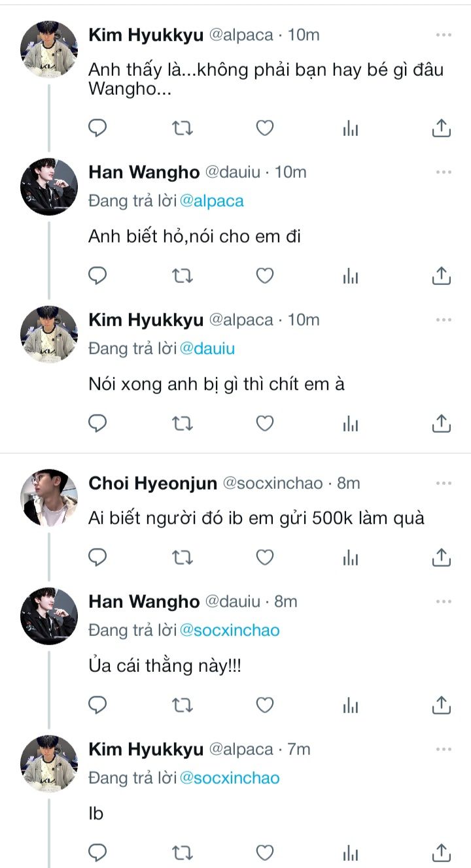Like Kim Hyukkyu's 'Ib' reply
This screenshot has width=471, height=868.
(264, 852)
